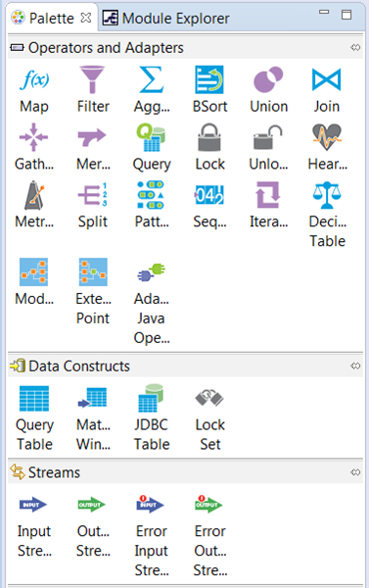Switch to the Module Explorer tab
Screen dimensions: 369x588
(x=166, y=18)
